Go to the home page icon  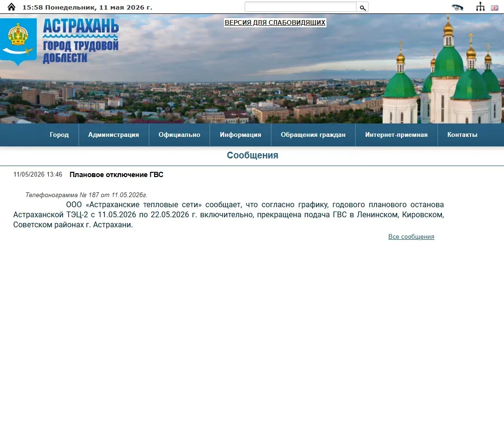tap(11, 7)
